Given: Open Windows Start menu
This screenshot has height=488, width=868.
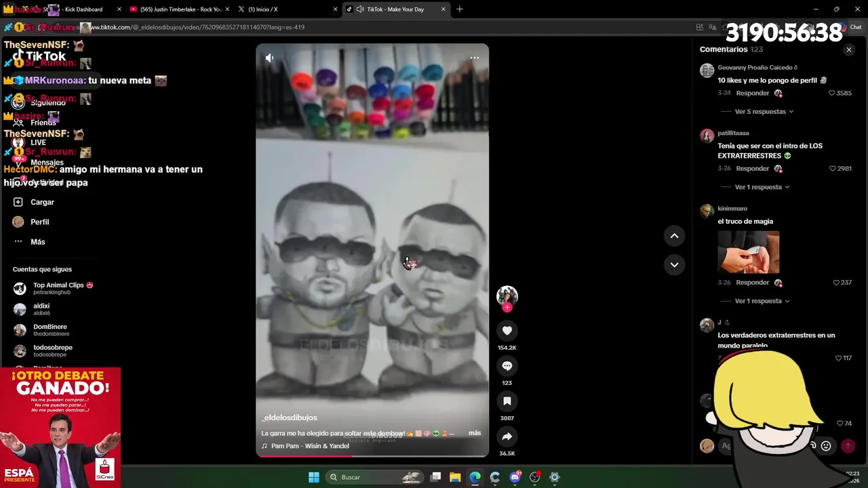Looking at the screenshot, I should [x=314, y=477].
